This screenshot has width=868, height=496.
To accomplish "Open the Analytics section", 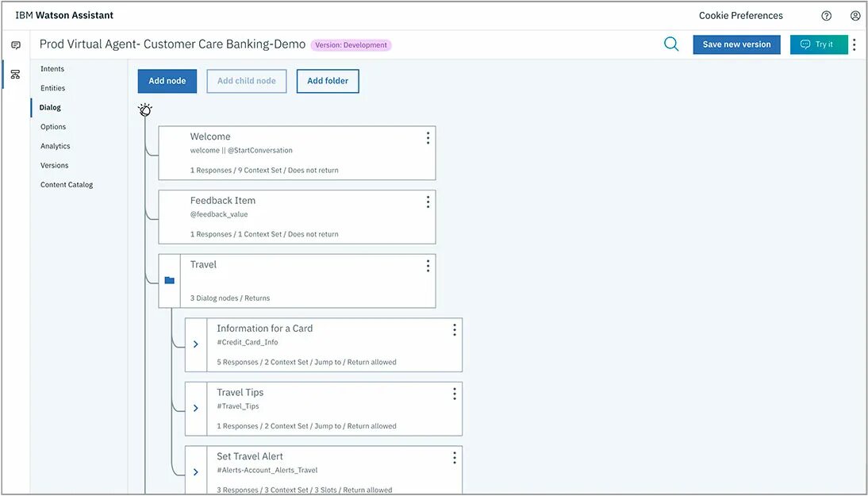I will point(56,146).
